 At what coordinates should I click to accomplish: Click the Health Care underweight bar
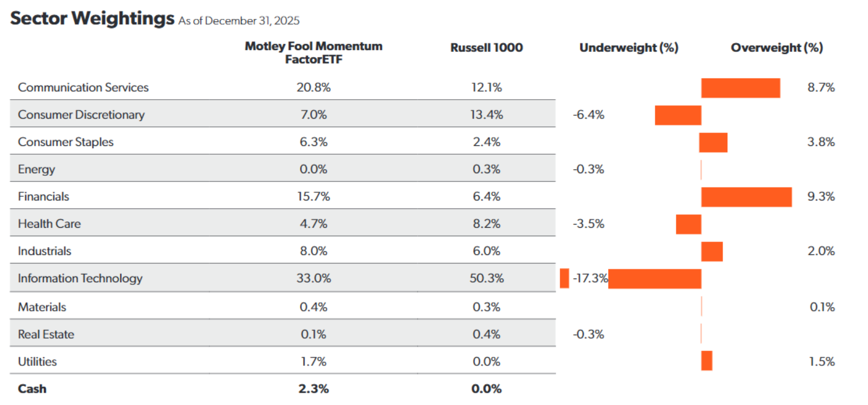688,225
